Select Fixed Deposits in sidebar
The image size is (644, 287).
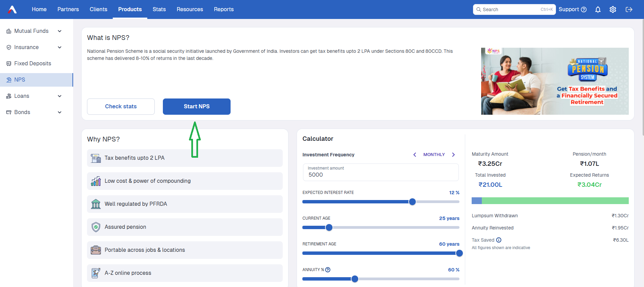37,64
